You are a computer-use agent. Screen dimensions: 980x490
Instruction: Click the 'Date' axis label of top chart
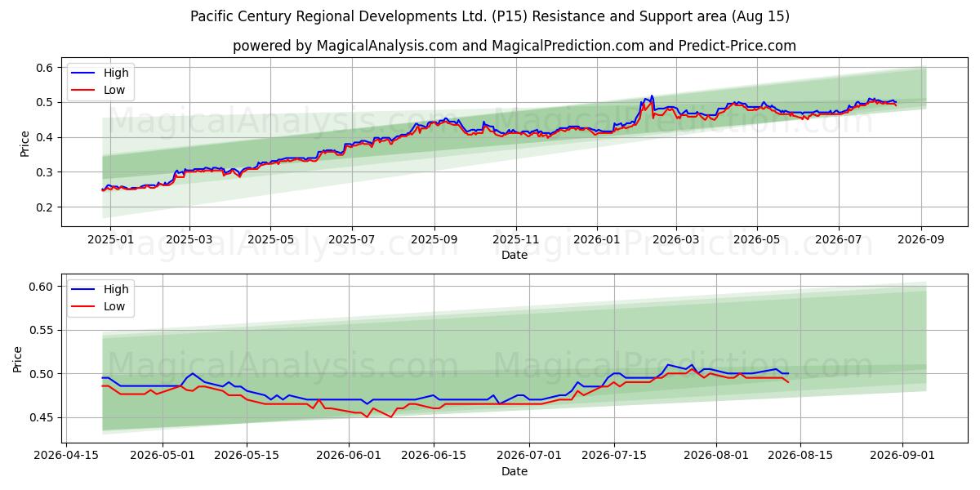coord(514,255)
